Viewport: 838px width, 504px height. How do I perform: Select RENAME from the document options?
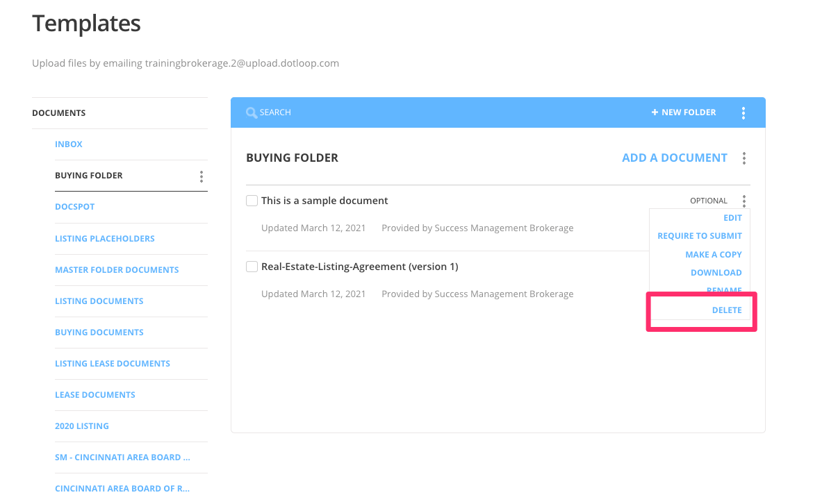(725, 290)
